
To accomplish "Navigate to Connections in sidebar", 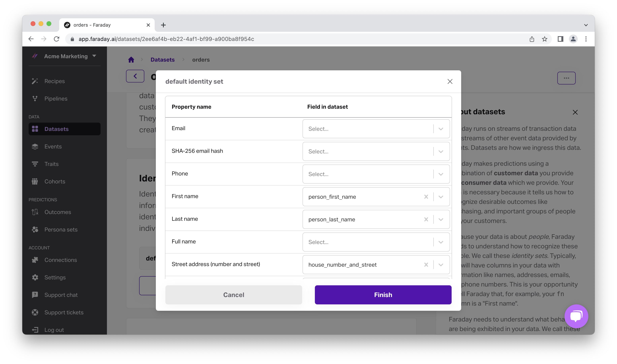I will [61, 260].
